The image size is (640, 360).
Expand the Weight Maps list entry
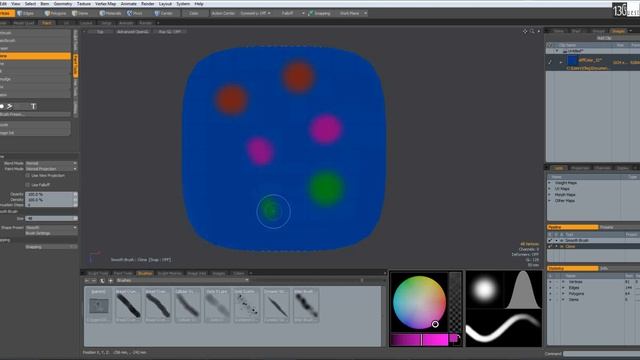coord(550,183)
